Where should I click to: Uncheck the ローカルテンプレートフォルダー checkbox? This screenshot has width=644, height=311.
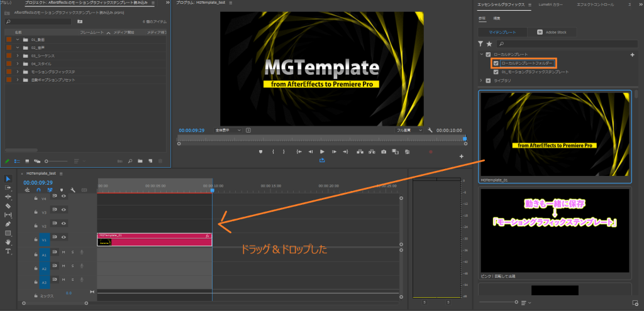pos(496,63)
